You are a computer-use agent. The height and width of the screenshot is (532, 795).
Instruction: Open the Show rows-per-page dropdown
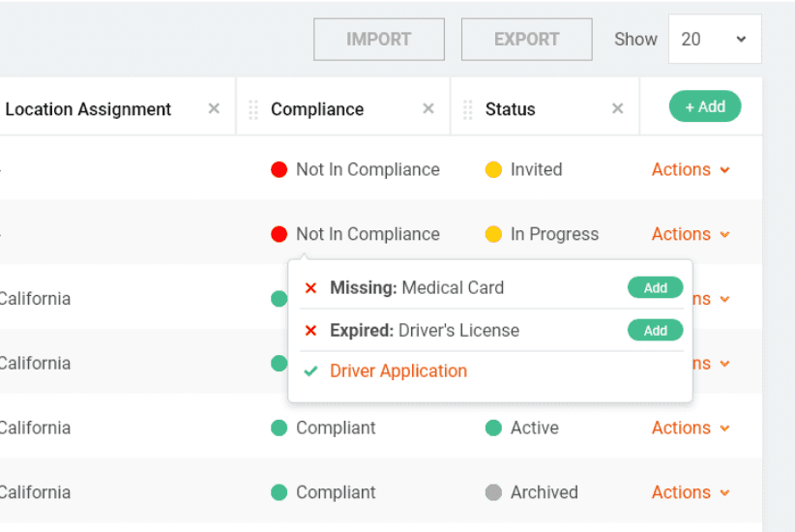point(714,40)
